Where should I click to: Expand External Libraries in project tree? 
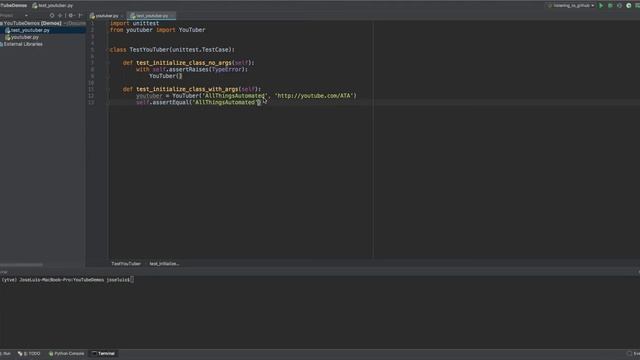click(22, 44)
